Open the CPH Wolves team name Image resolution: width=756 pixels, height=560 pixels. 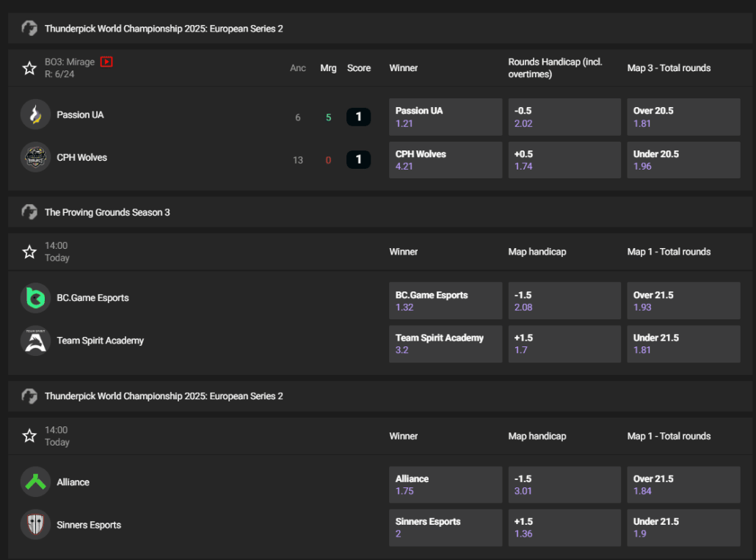[x=82, y=158]
